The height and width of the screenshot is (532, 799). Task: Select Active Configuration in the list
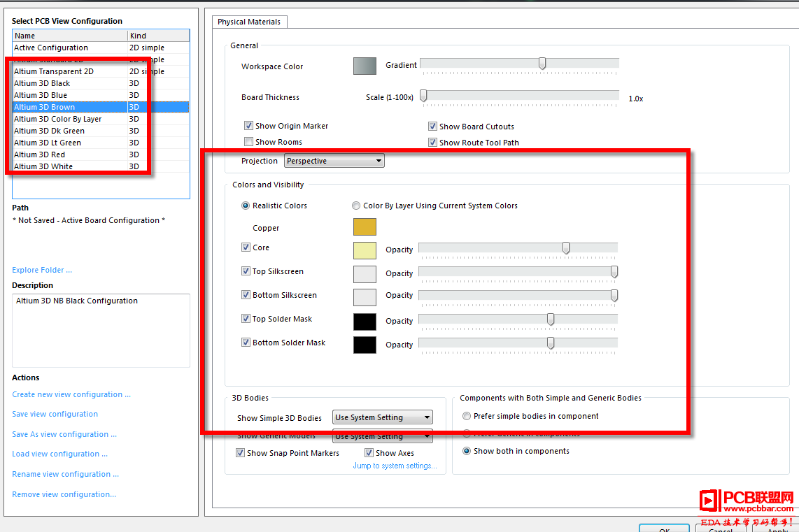101,48
